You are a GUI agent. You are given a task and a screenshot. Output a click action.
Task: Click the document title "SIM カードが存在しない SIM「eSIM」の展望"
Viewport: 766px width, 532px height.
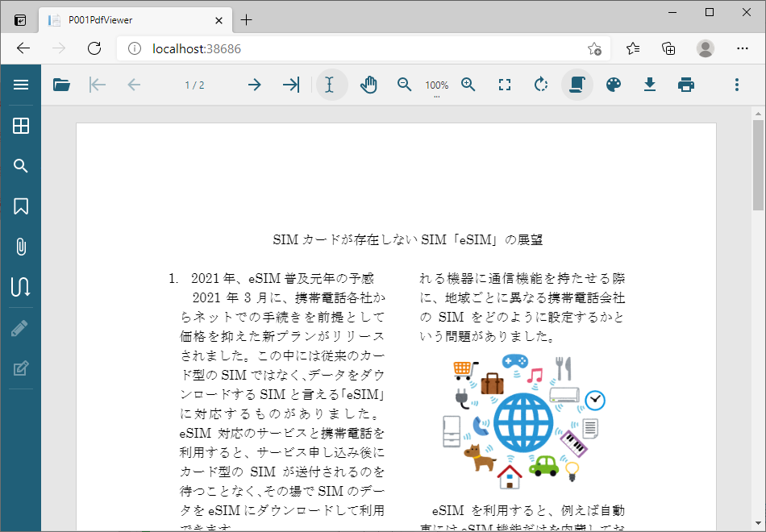tap(408, 240)
